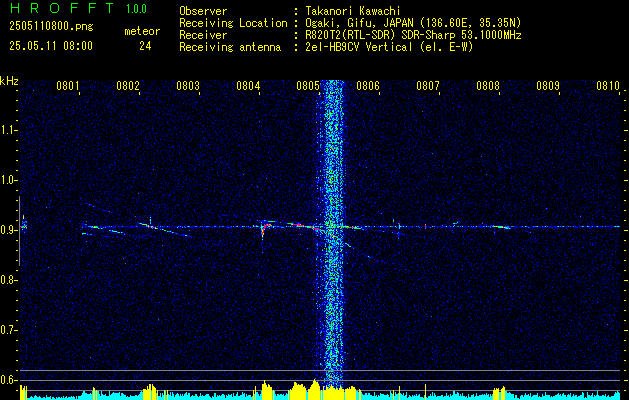Click the 0802 time marker
This screenshot has height=400, width=629.
click(x=128, y=86)
